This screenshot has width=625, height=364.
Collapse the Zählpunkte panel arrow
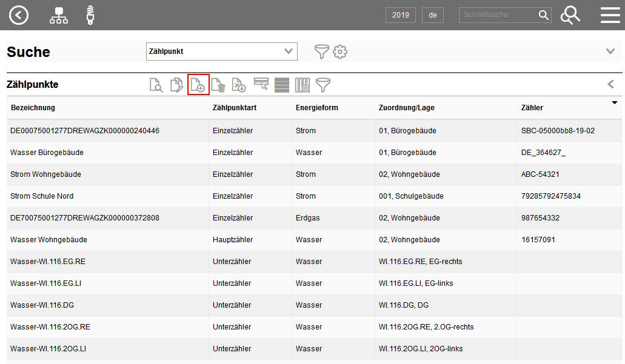click(610, 85)
